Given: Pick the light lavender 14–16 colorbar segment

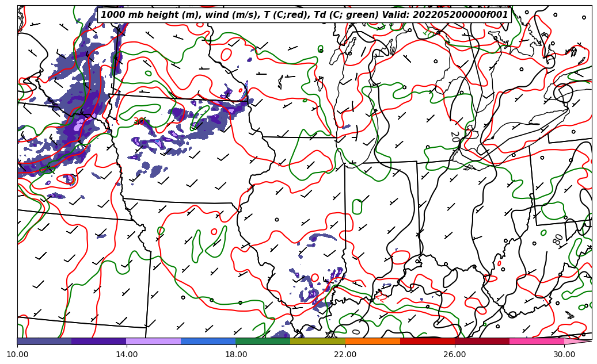Looking at the screenshot, I should tap(154, 341).
